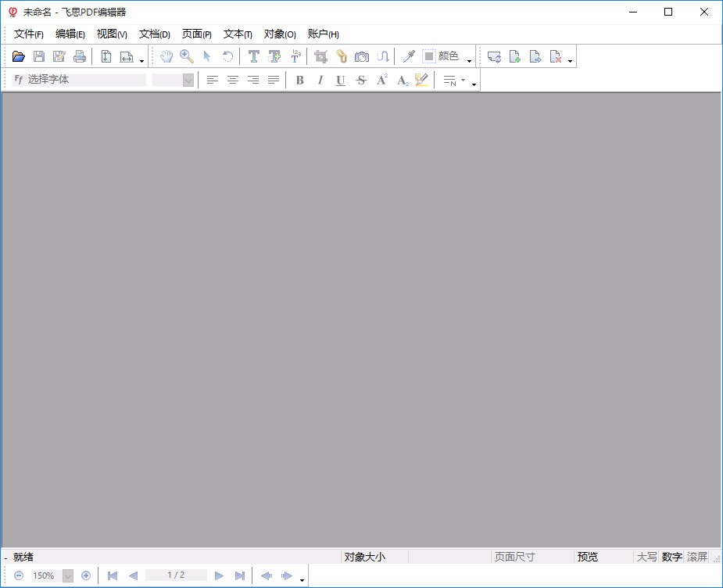Select the Crop tool
This screenshot has width=723, height=588.
coord(320,56)
